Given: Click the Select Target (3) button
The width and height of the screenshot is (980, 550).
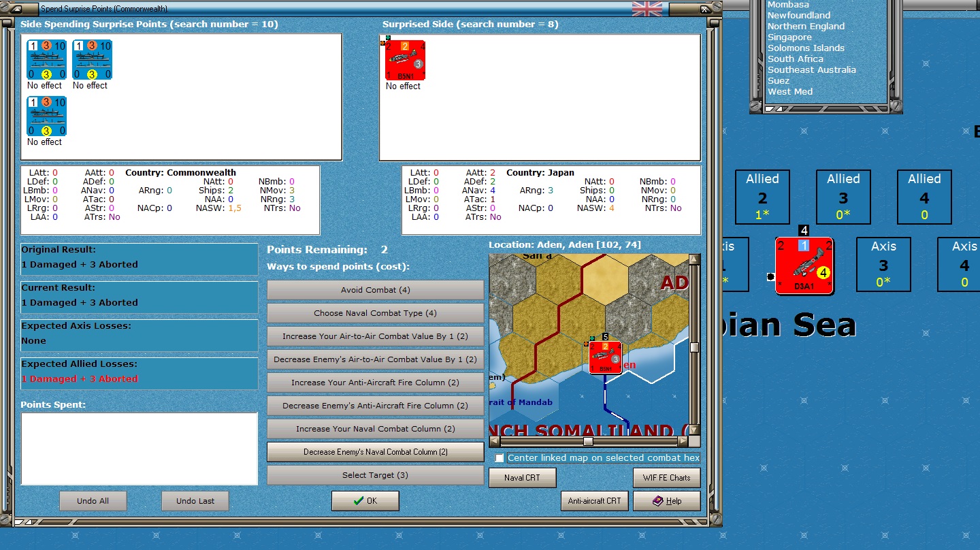Looking at the screenshot, I should (376, 475).
